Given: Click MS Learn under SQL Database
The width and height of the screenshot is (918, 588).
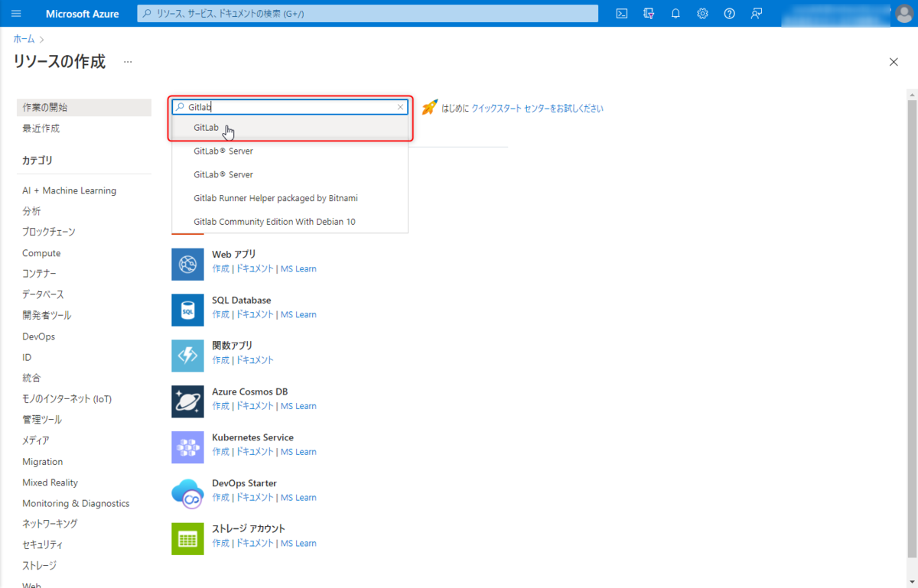Looking at the screenshot, I should [x=298, y=314].
